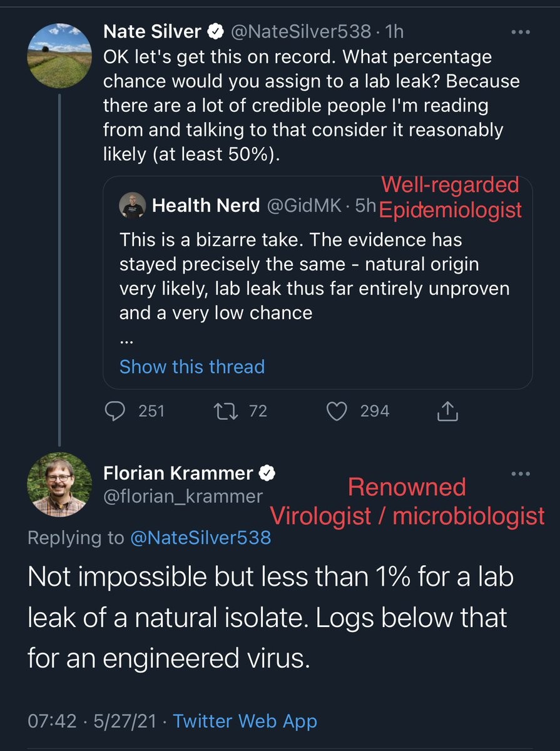Open Health Nerd's small avatar
Viewport: 560px width, 751px height.
point(132,205)
